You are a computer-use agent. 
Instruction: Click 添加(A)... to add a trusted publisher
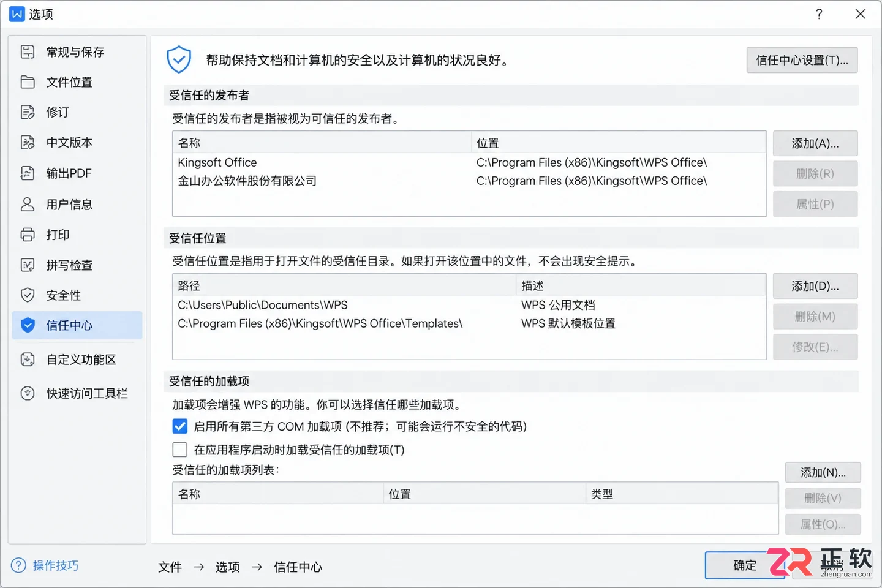pyautogui.click(x=815, y=143)
